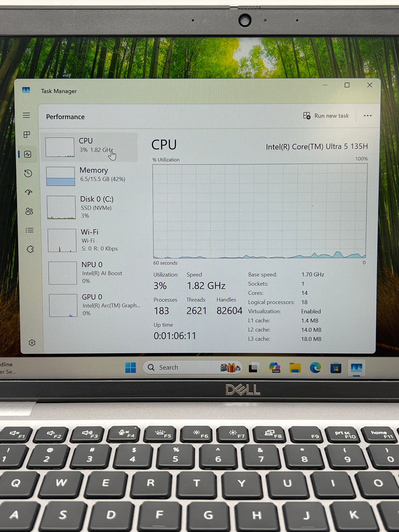Maximize the Task Manager window
This screenshot has height=532, width=399.
(x=347, y=85)
